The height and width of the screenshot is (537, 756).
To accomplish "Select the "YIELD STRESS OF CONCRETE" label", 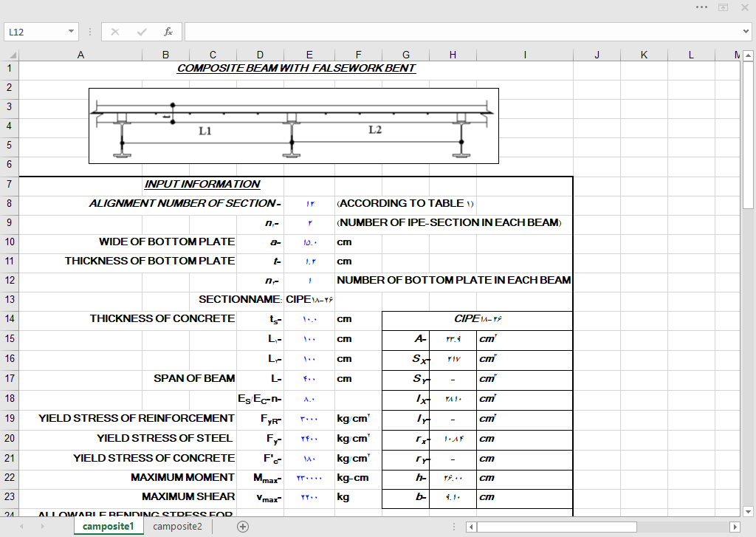I will click(x=154, y=458).
